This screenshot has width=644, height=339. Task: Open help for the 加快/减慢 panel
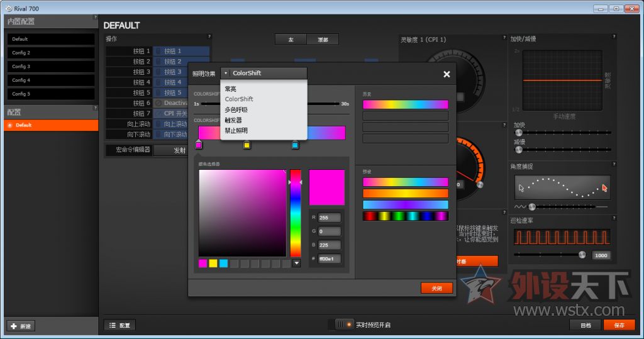pyautogui.click(x=614, y=36)
